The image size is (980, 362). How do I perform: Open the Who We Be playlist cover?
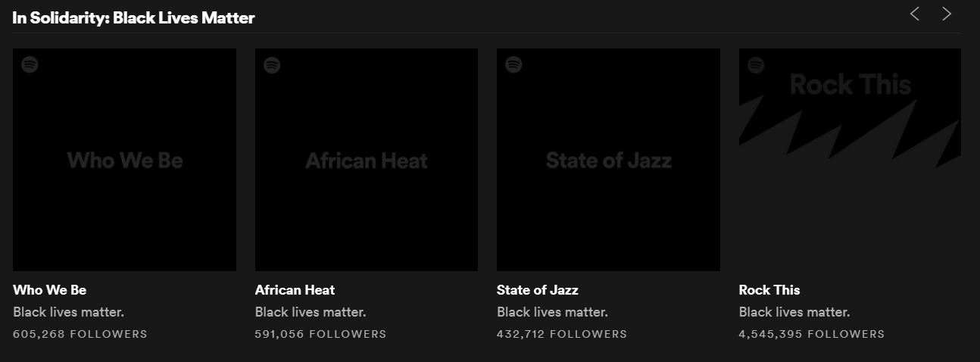coord(124,160)
